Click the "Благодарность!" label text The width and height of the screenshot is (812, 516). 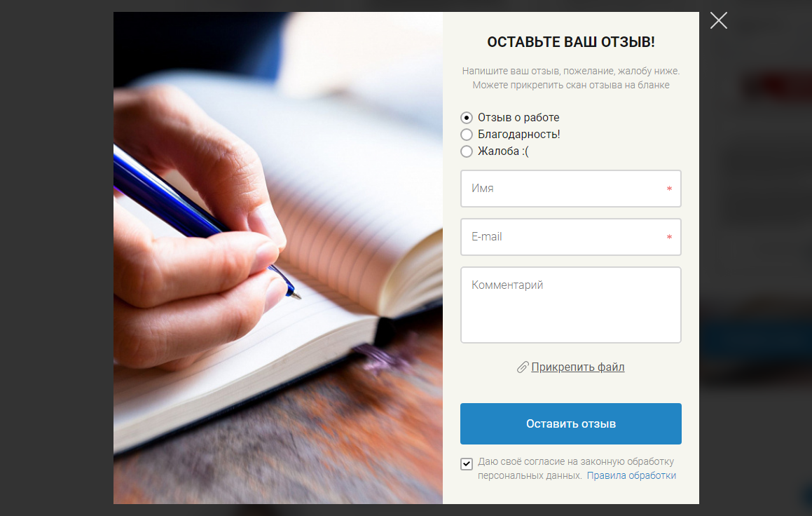coord(519,135)
